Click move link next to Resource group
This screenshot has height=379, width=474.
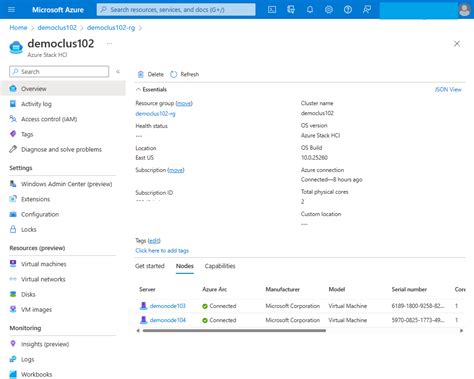coord(184,103)
